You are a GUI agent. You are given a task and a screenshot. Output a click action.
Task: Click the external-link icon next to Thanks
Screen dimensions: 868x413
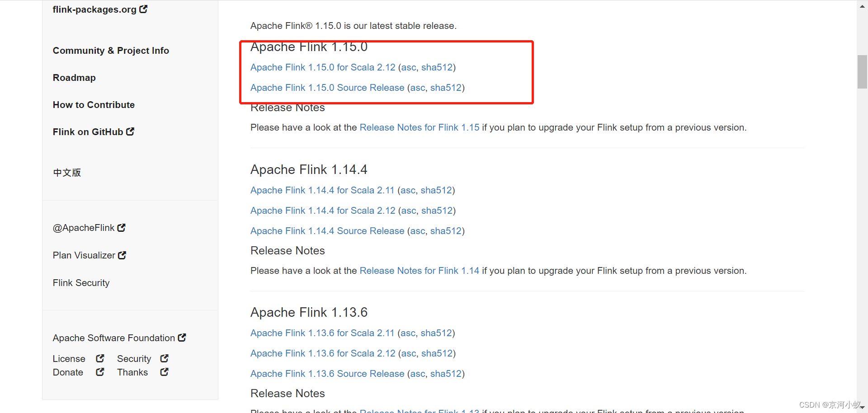[x=164, y=372]
